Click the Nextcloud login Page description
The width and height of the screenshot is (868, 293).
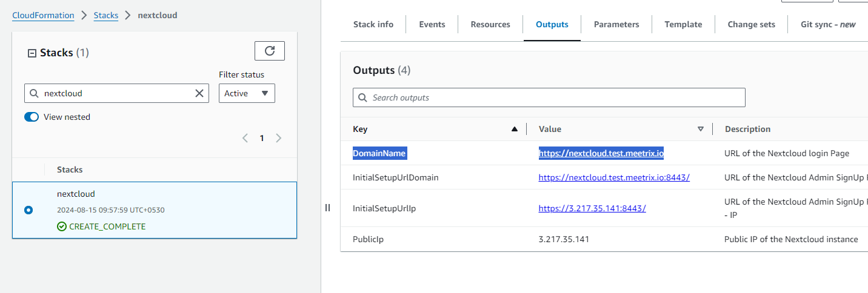pos(787,153)
